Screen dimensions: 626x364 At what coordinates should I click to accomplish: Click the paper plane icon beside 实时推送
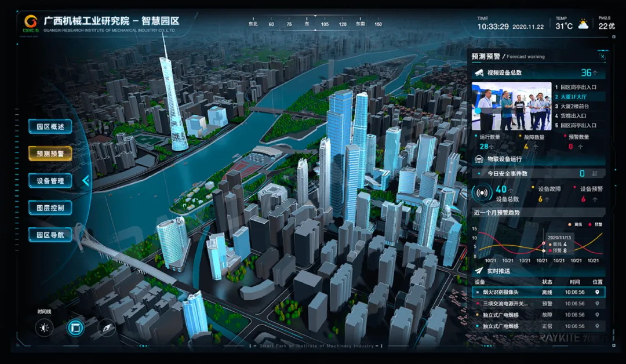tap(479, 271)
